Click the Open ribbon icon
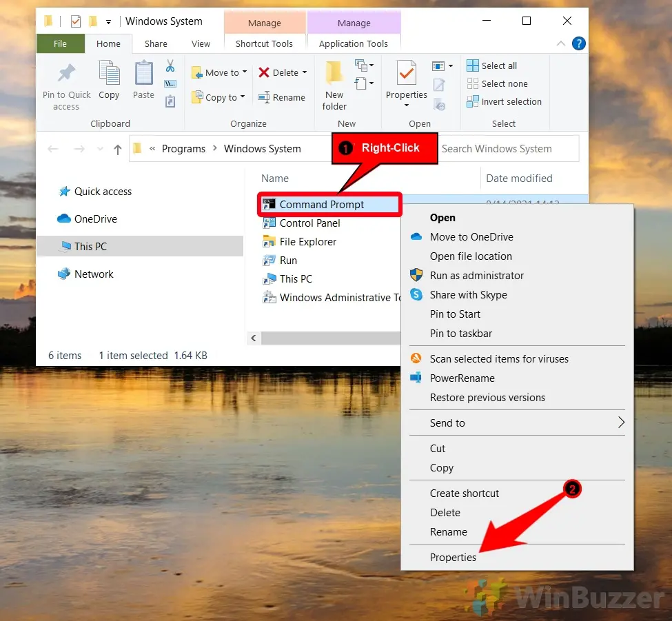The width and height of the screenshot is (672, 621). pyautogui.click(x=438, y=66)
